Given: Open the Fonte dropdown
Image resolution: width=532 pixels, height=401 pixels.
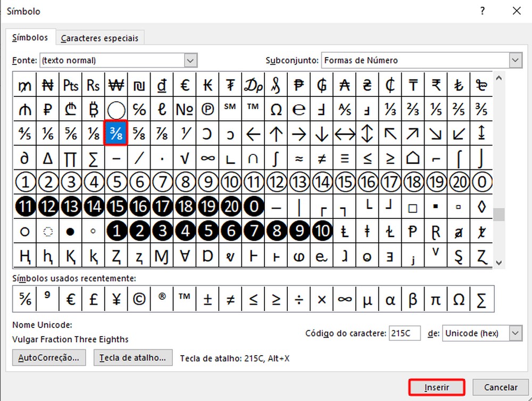Looking at the screenshot, I should [x=190, y=60].
